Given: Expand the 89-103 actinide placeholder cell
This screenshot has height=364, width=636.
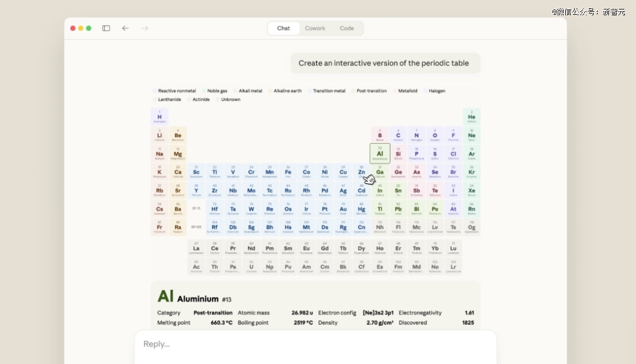Looking at the screenshot, I should (x=196, y=227).
